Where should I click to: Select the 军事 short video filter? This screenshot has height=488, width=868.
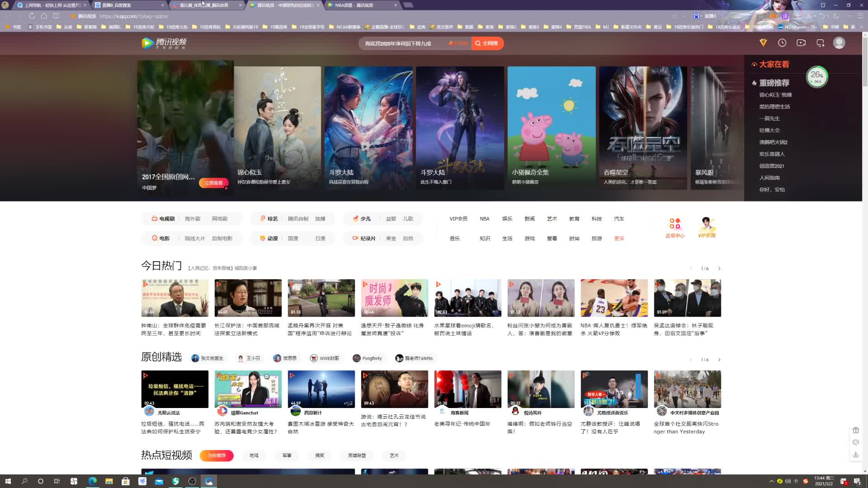pyautogui.click(x=287, y=455)
